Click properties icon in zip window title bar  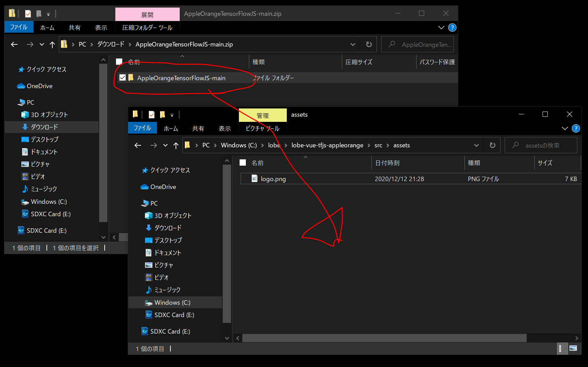coord(28,14)
